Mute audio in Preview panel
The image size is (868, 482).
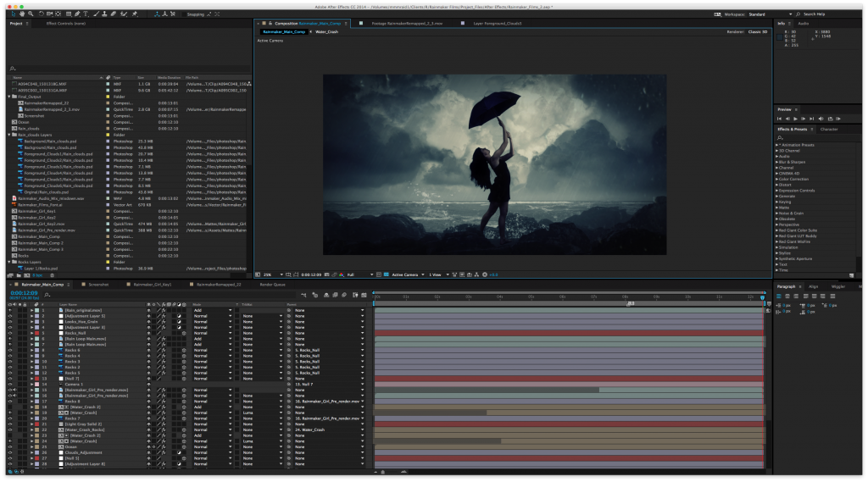[821, 119]
